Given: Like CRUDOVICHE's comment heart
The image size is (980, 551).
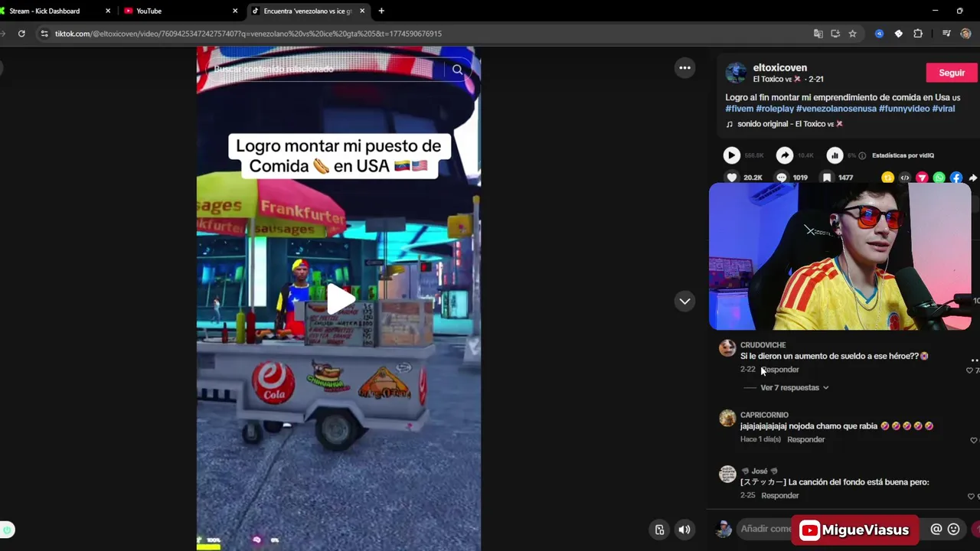Looking at the screenshot, I should coord(970,370).
